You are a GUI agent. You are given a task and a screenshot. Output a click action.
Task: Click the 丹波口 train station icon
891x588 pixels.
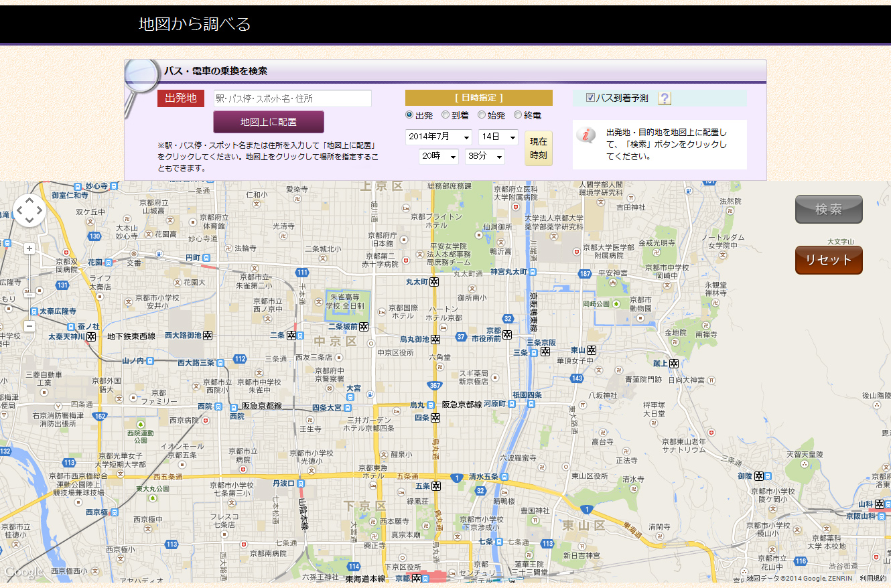(300, 483)
